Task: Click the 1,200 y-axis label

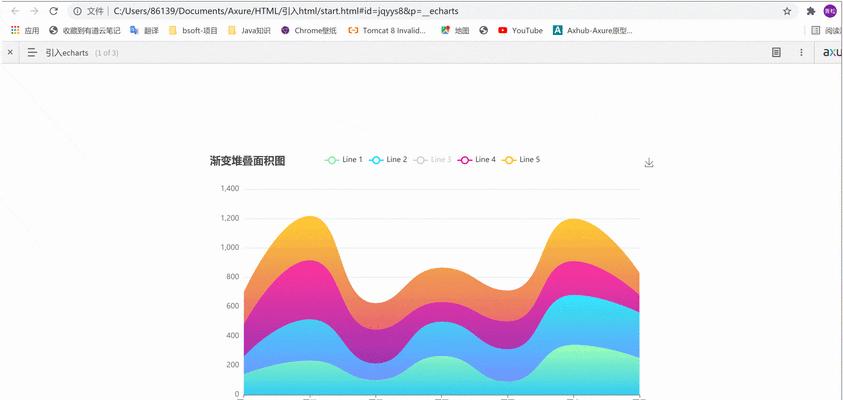Action: [x=230, y=218]
